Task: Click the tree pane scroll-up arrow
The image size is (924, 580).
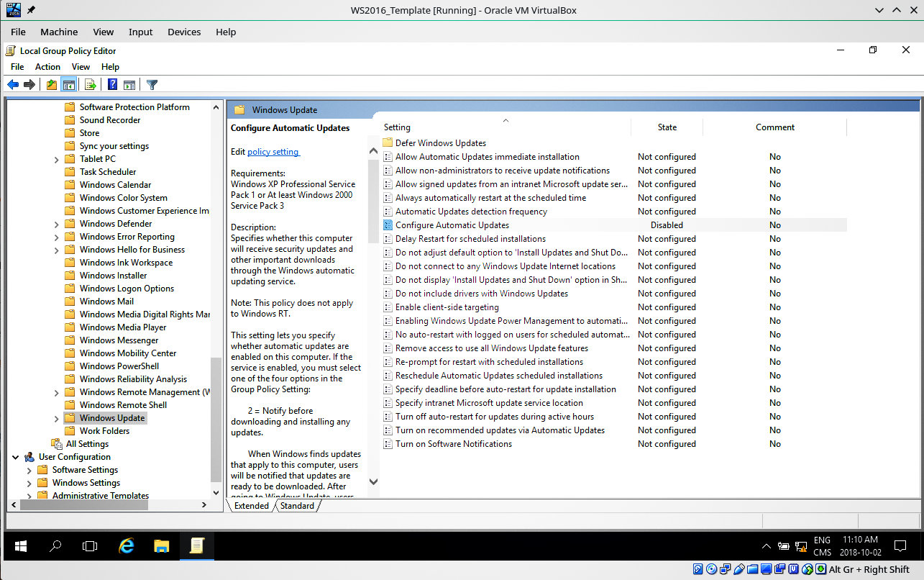Action: (216, 107)
